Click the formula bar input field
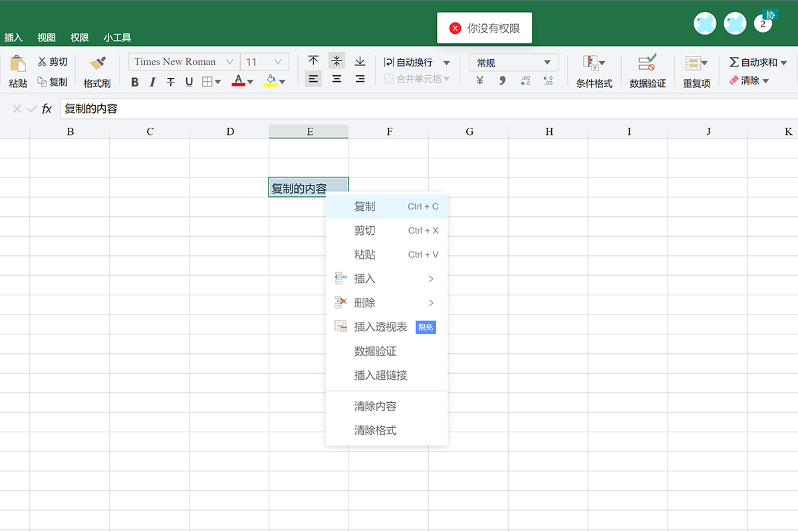The image size is (798, 532). pos(429,108)
